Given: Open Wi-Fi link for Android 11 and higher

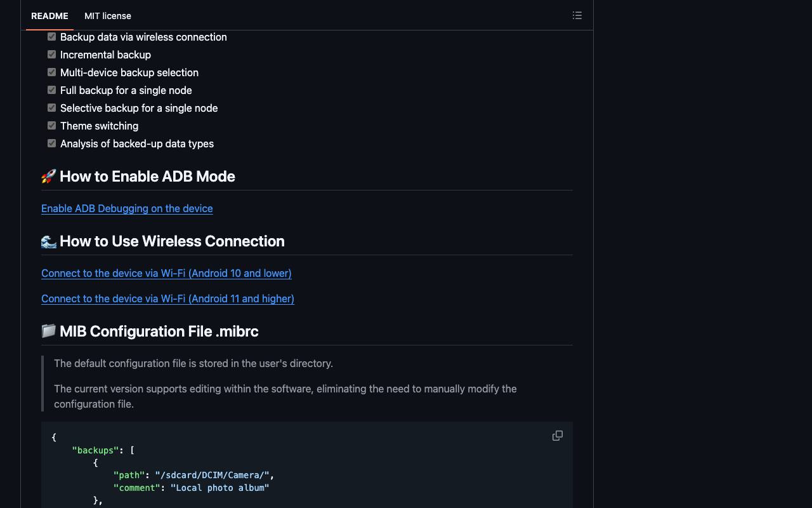Looking at the screenshot, I should (167, 298).
